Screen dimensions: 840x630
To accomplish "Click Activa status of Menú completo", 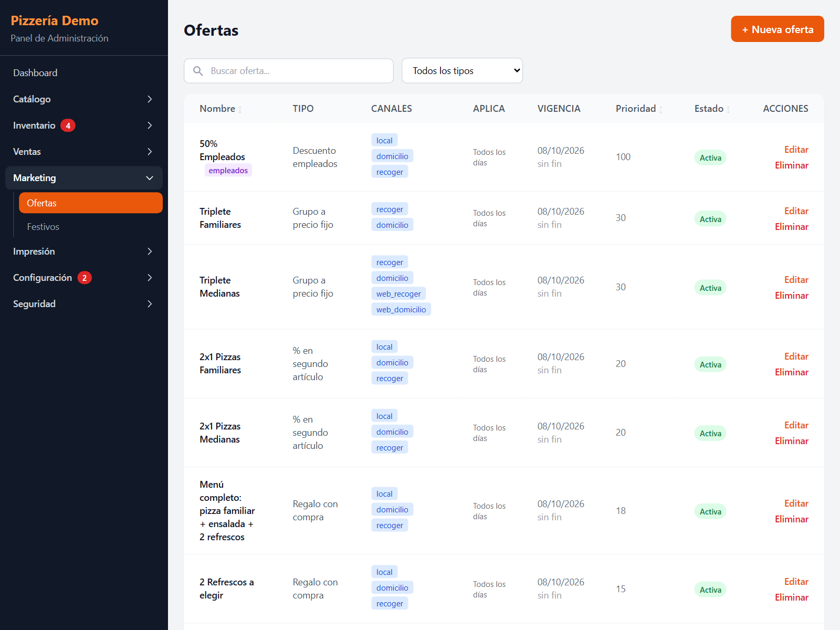I will click(x=710, y=511).
